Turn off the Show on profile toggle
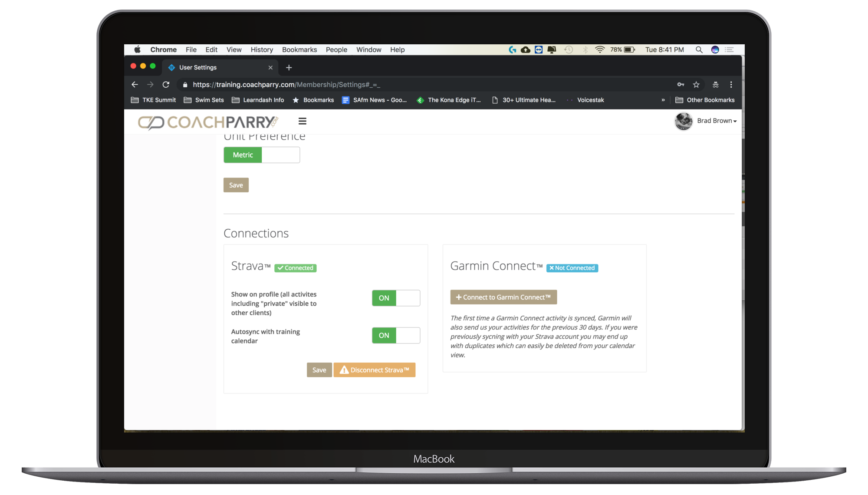Screen dimensions: 868x495 tap(396, 298)
